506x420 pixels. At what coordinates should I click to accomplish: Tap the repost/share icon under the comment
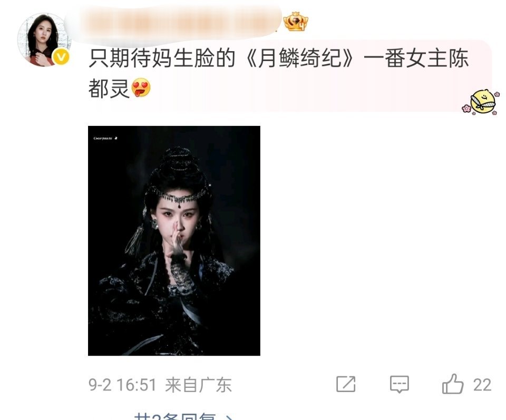point(346,384)
